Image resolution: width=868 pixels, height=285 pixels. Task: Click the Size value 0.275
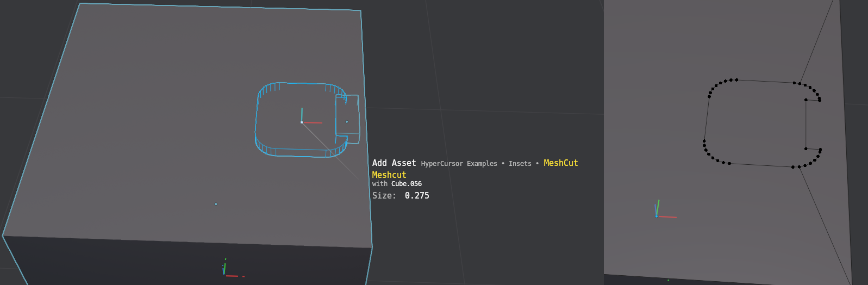tap(417, 196)
